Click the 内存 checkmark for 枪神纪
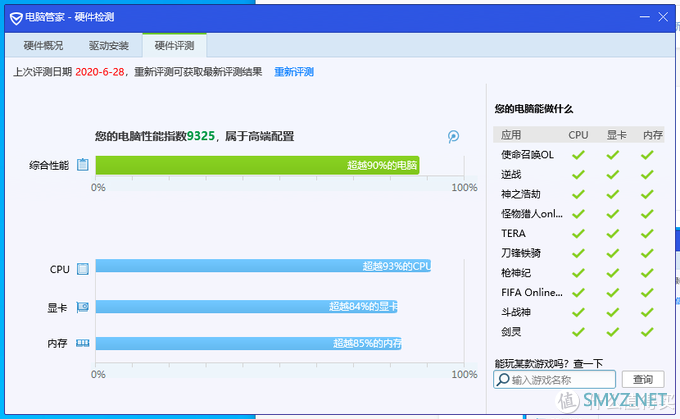The image size is (680, 419). pyautogui.click(x=647, y=273)
